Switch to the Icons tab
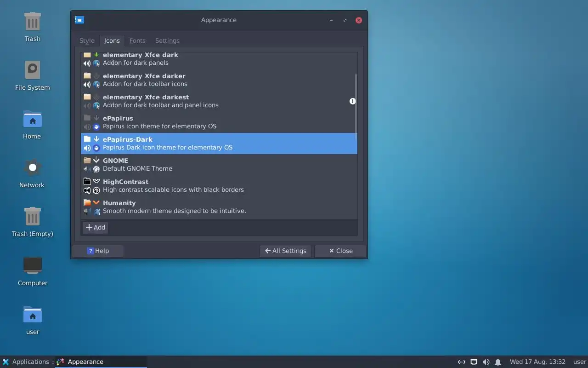 coord(112,40)
